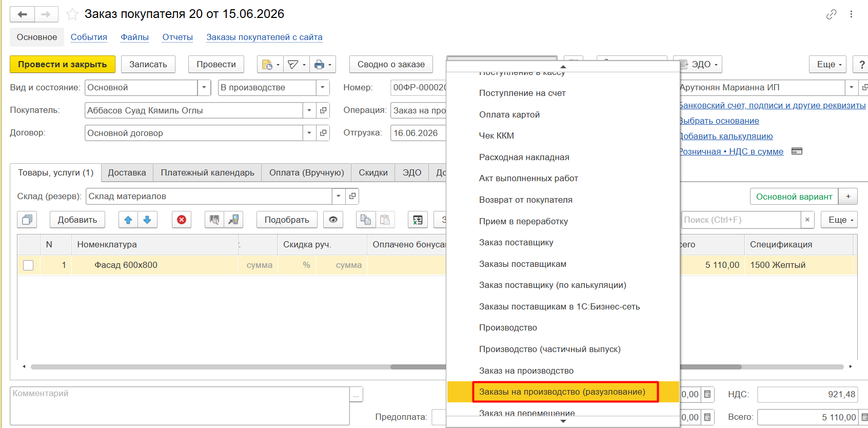Expand the Арутюнян Марианна ИП dropdown arrow
The height and width of the screenshot is (428, 868).
tap(851, 88)
